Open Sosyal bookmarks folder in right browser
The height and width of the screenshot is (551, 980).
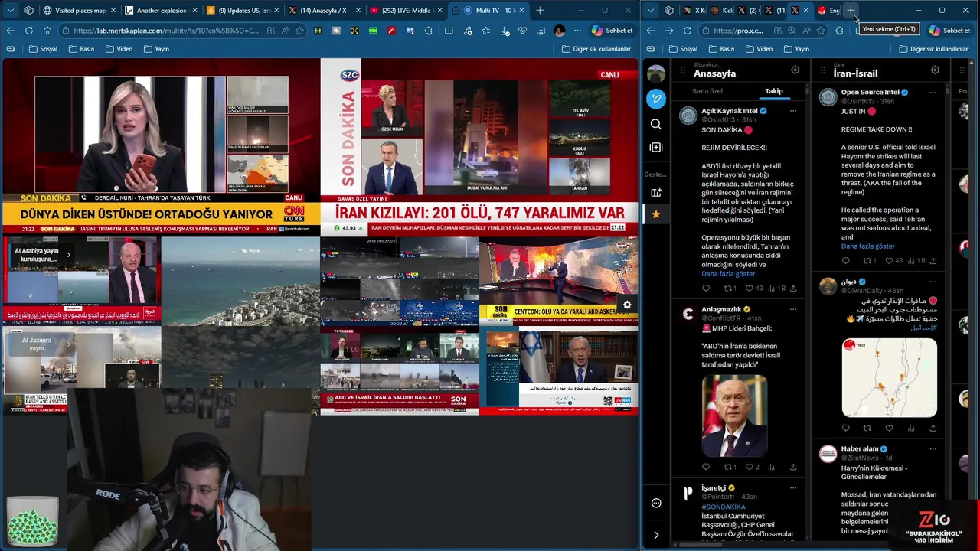[683, 49]
